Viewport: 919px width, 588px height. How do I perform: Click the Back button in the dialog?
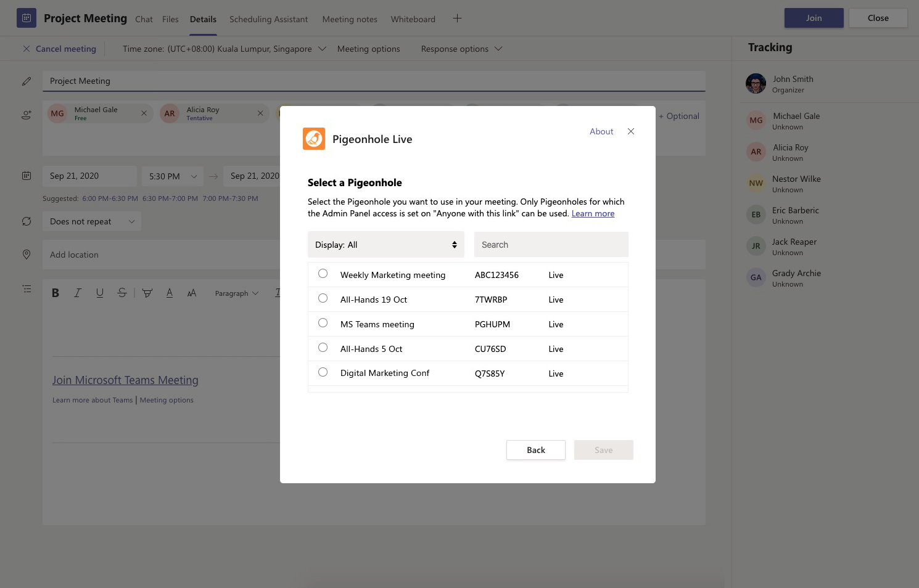coord(536,450)
